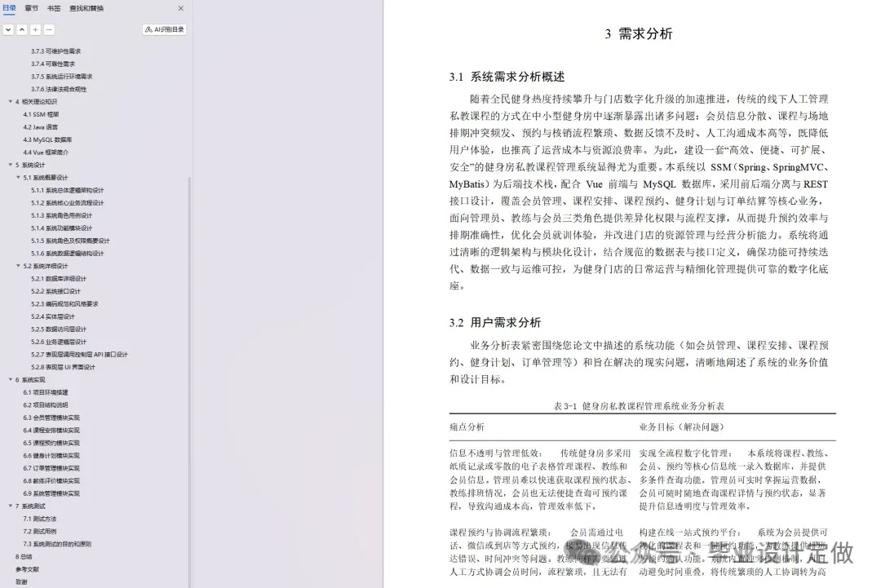
Task: Click the AI识别目录 button
Action: pyautogui.click(x=165, y=29)
